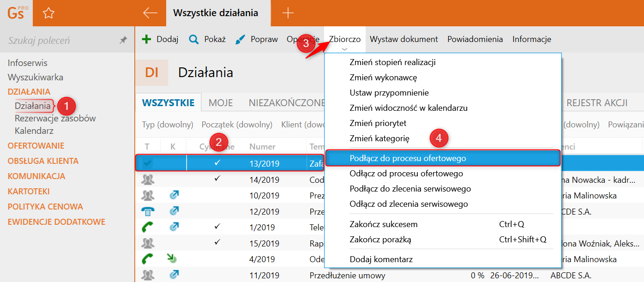Open the Typ (dowolny) filter dropdown

pos(167,125)
